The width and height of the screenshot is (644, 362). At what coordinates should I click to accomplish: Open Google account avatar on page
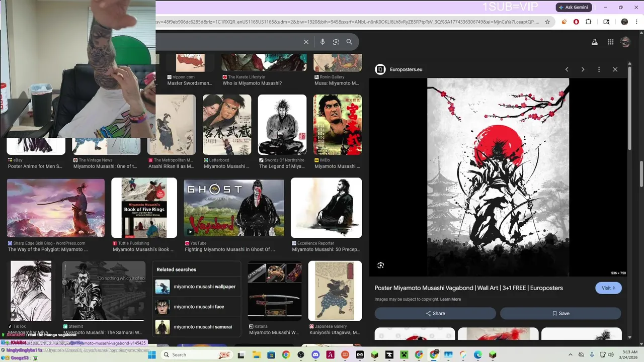(x=625, y=42)
